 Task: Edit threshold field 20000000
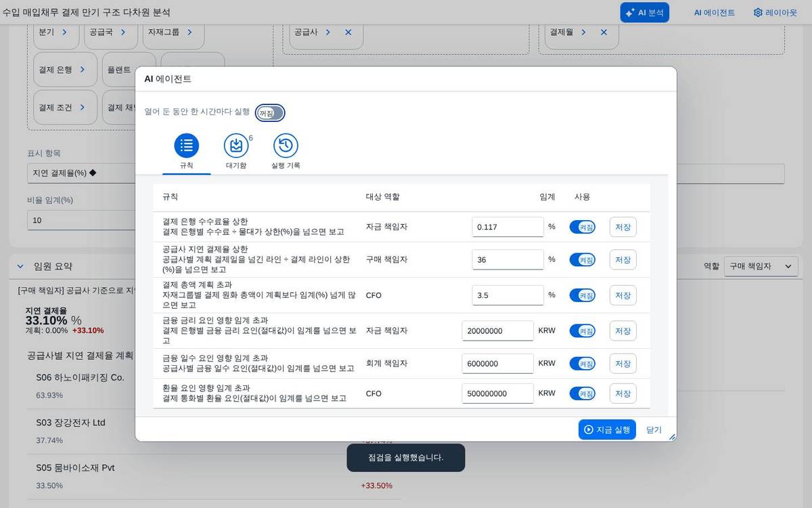[498, 331]
